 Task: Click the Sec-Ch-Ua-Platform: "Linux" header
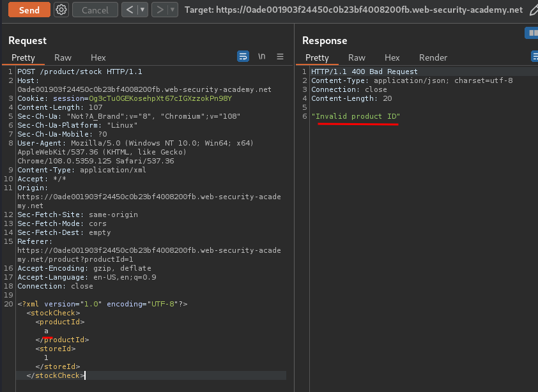[x=77, y=125]
